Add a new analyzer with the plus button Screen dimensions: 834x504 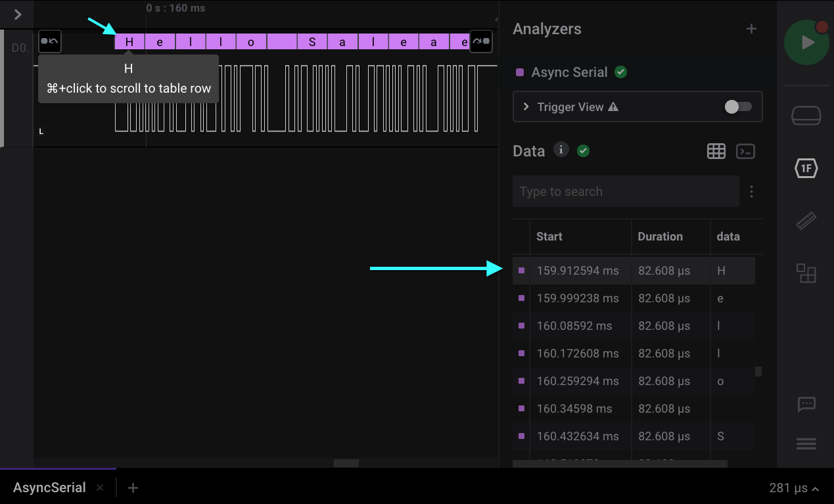tap(751, 28)
